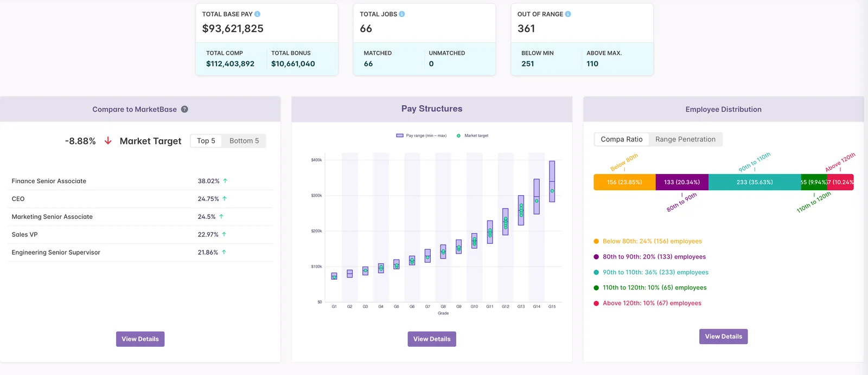868x375 pixels.
Task: Click the -8.88% Market Target value
Action: click(x=80, y=141)
